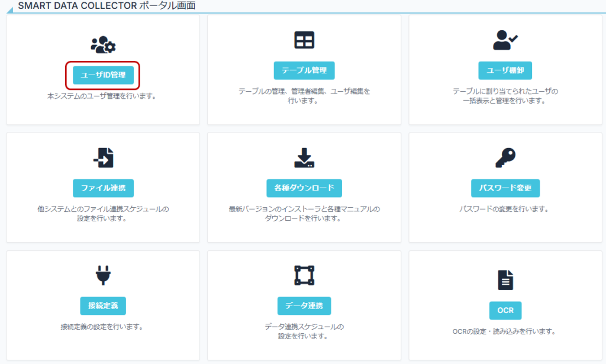Open データ連携 schedule configuration
Image resolution: width=606 pixels, height=364 pixels.
click(303, 306)
